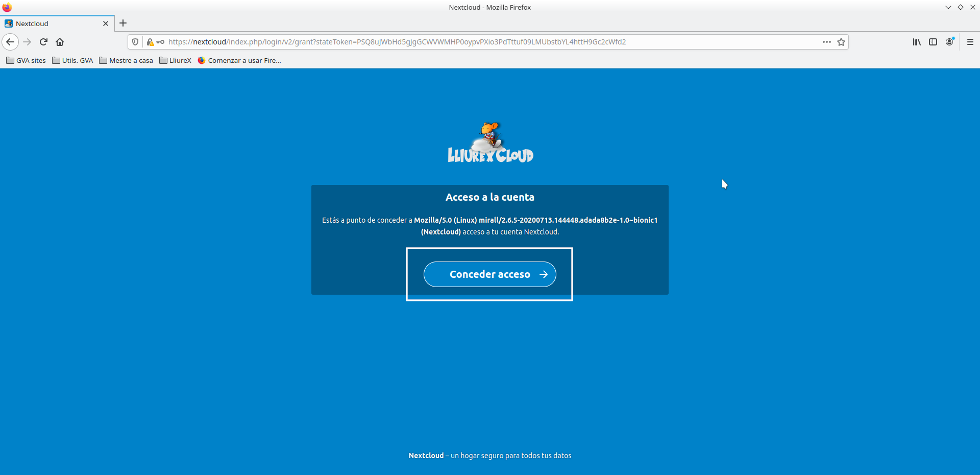Viewport: 980px width, 475px height.
Task: Click the tracking protection shield icon
Action: click(x=135, y=42)
